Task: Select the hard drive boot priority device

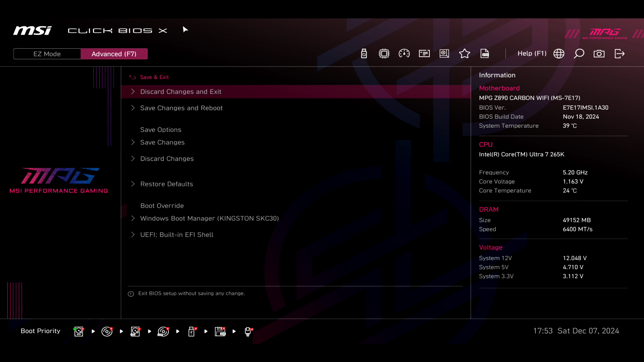Action: [x=79, y=331]
